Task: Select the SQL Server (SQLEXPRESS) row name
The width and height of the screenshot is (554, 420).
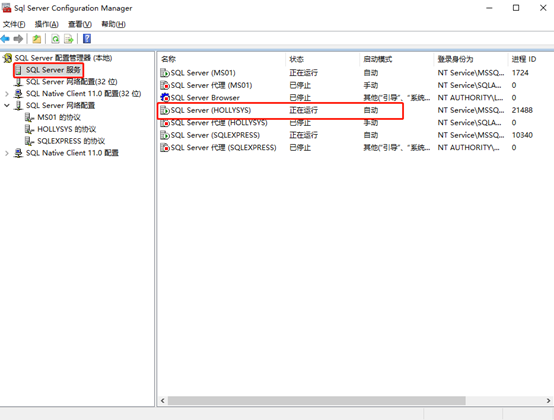Action: click(215, 135)
